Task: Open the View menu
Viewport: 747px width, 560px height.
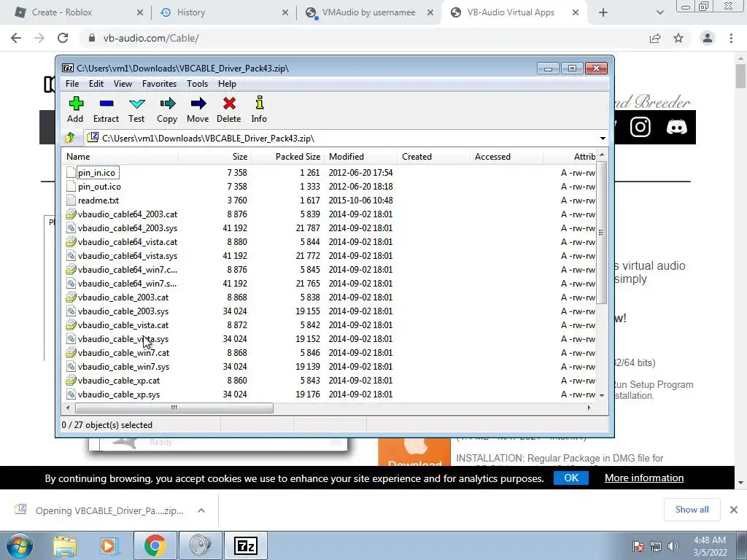Action: click(123, 84)
